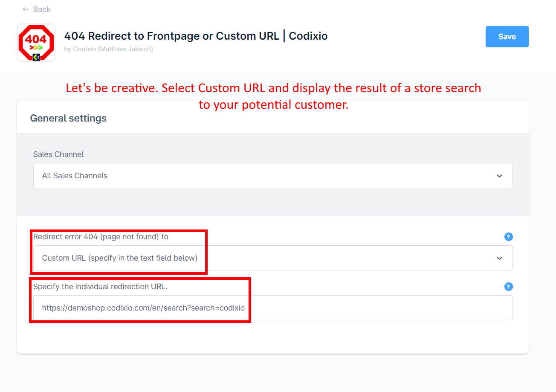Screen dimensions: 556x392
Task: Click the plugin title text
Action: [196, 36]
